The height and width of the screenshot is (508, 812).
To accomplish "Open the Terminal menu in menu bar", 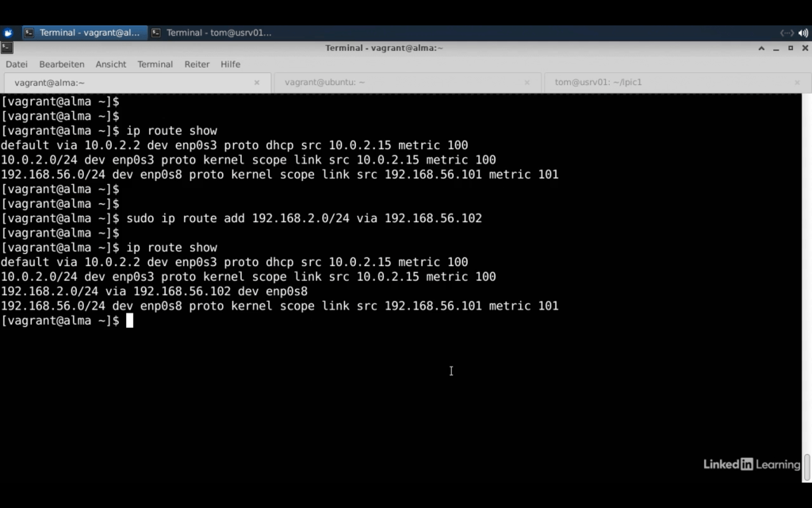I will point(155,64).
